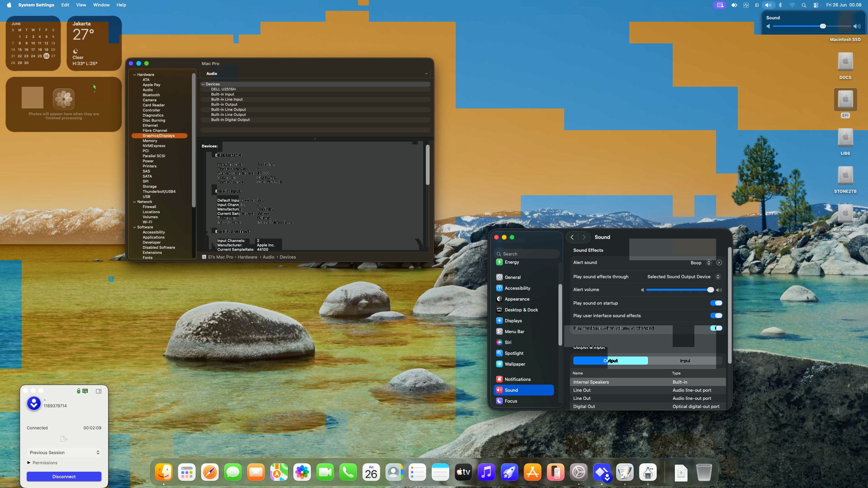Viewport: 868px width, 488px height.
Task: Toggle Play feedback when volume is changed
Action: [x=716, y=328]
